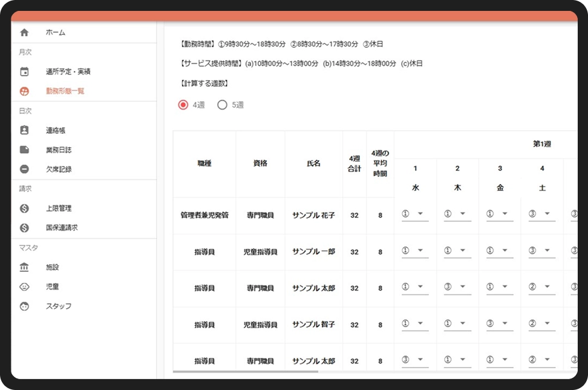The width and height of the screenshot is (588, 390).
Task: Open day 2 (木) dropdown for サンプル 花子
Action: [457, 214]
